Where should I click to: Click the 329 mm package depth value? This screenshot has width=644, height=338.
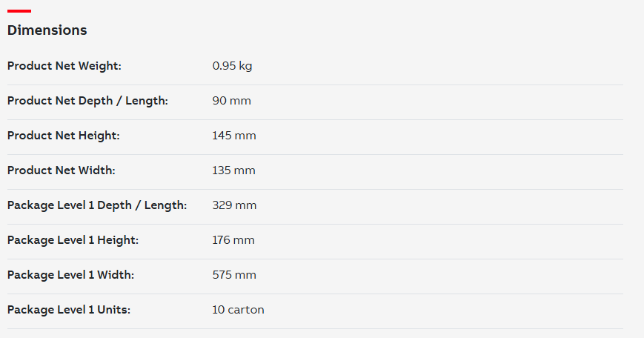(x=234, y=205)
